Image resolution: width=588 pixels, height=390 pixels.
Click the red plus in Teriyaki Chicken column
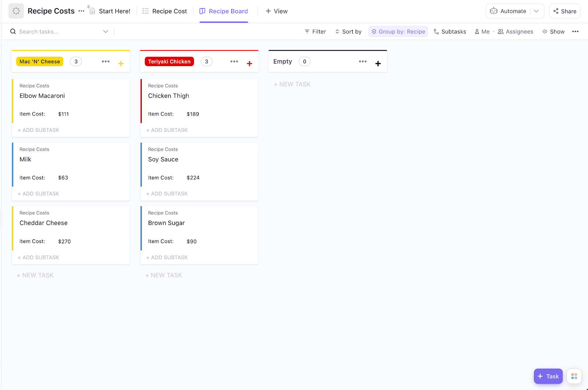pos(250,64)
